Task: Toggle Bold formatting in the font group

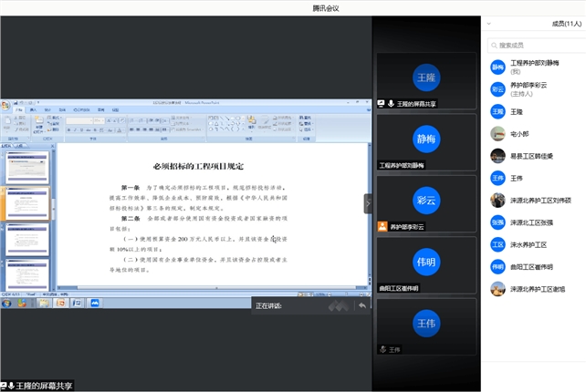Action: click(69, 130)
